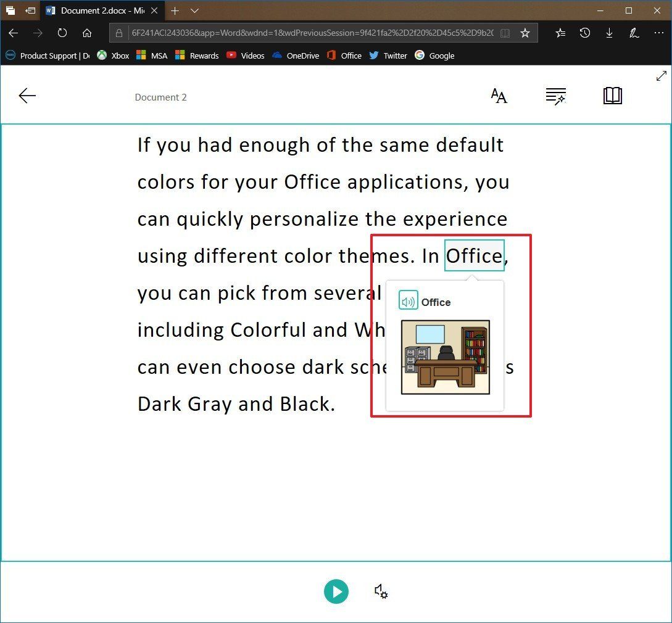
Task: Open Edge Downloads from the toolbar
Action: point(610,33)
